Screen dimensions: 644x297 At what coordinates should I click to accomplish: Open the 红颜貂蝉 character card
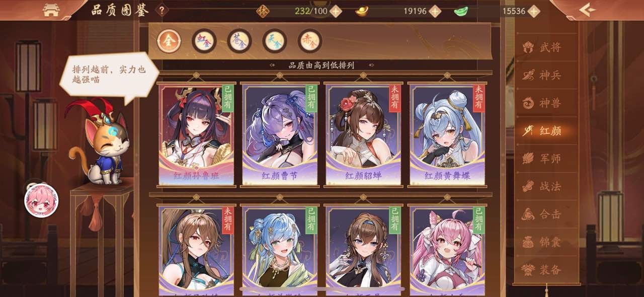[363, 134]
